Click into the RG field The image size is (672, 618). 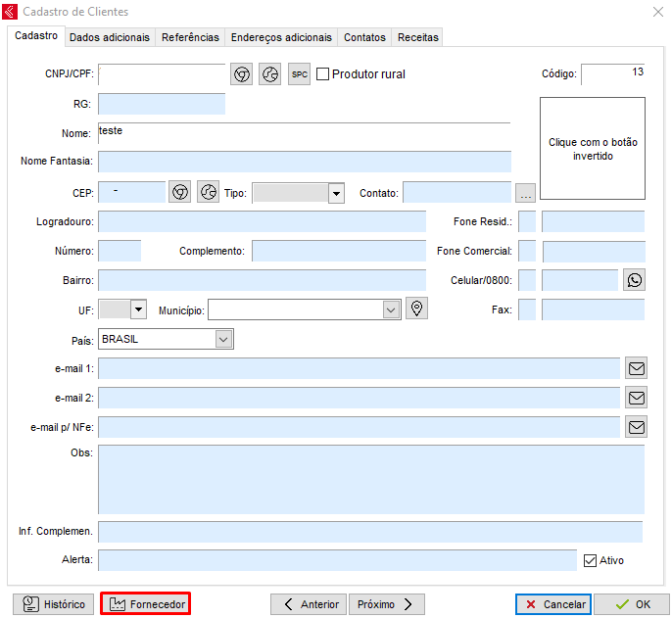coord(162,104)
